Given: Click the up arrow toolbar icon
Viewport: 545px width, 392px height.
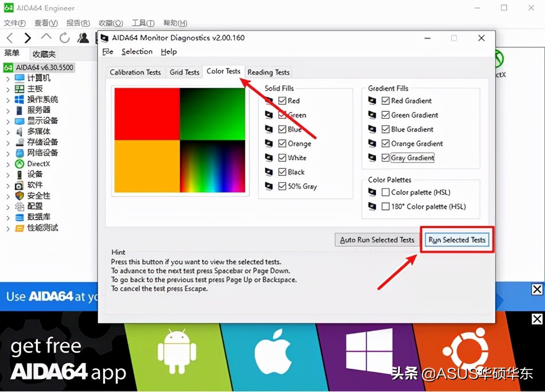Looking at the screenshot, I should pos(46,37).
